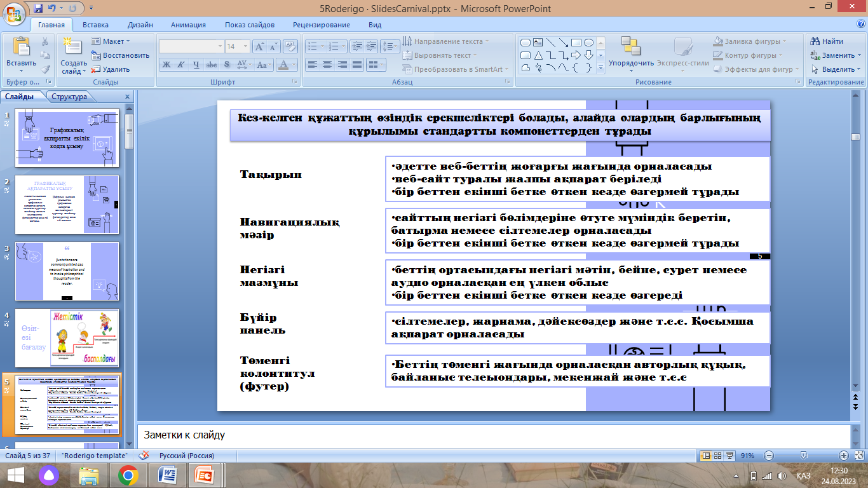Switch to slide sorter view icon
The width and height of the screenshot is (868, 488).
point(717,456)
